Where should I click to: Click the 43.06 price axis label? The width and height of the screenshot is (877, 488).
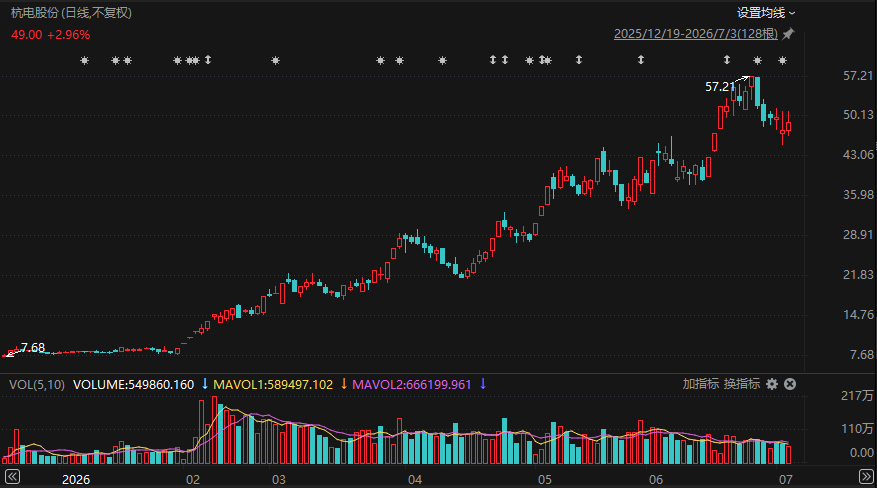pos(858,155)
